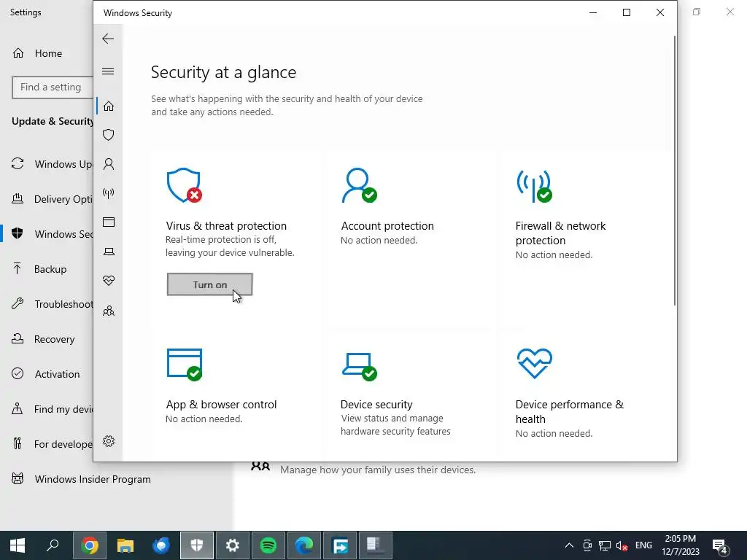Viewport: 747px width, 560px height.
Task: Select Find my device in Settings sidebar
Action: [47, 409]
